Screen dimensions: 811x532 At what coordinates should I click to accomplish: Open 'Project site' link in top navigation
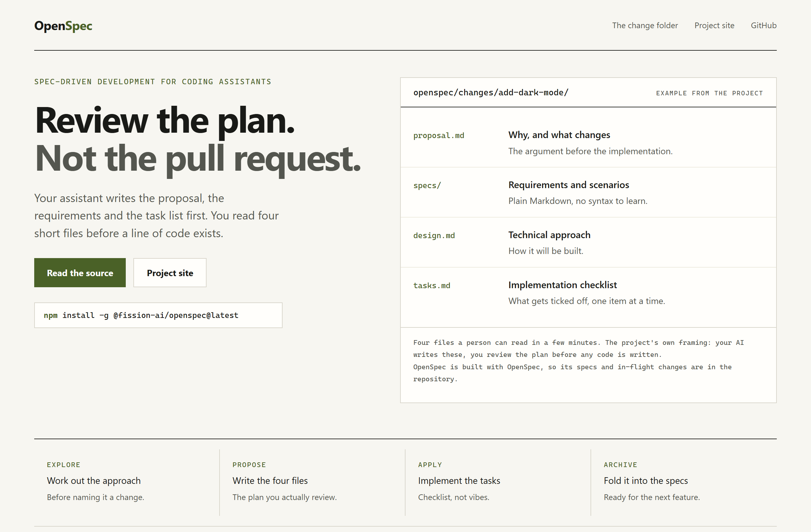coord(714,26)
